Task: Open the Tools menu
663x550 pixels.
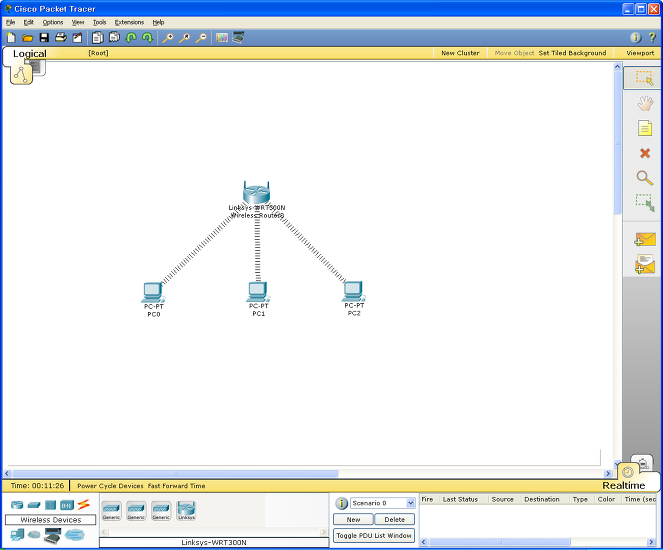Action: pos(100,22)
